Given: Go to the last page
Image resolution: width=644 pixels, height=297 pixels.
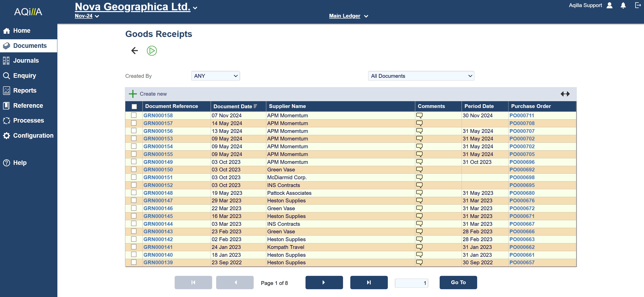Looking at the screenshot, I should (x=369, y=282).
